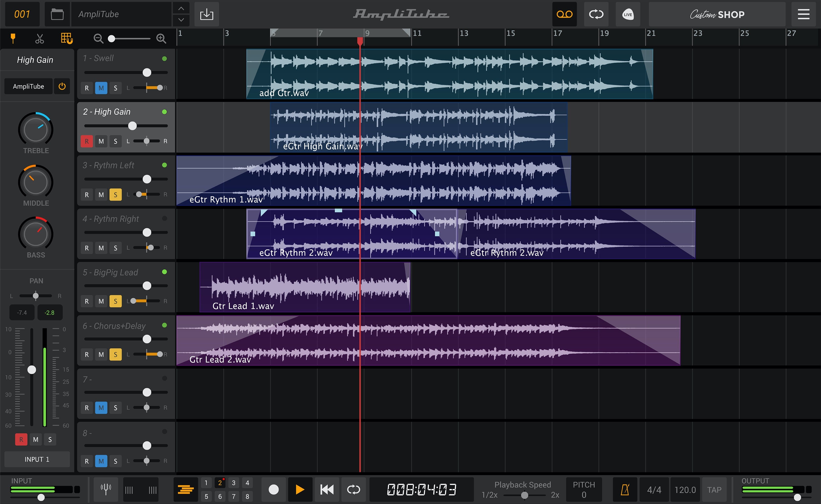Open the tuner from the bottom bar
821x504 pixels.
(x=105, y=489)
